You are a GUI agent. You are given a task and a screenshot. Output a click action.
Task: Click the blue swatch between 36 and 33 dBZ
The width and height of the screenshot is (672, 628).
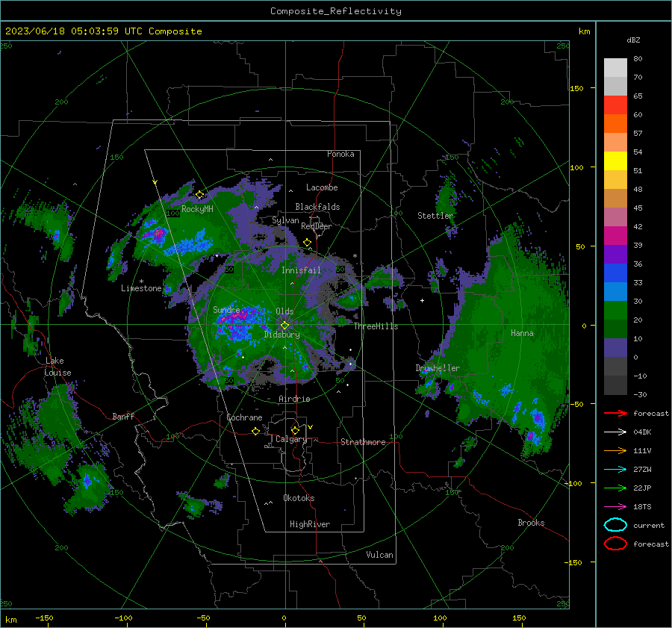(x=615, y=273)
